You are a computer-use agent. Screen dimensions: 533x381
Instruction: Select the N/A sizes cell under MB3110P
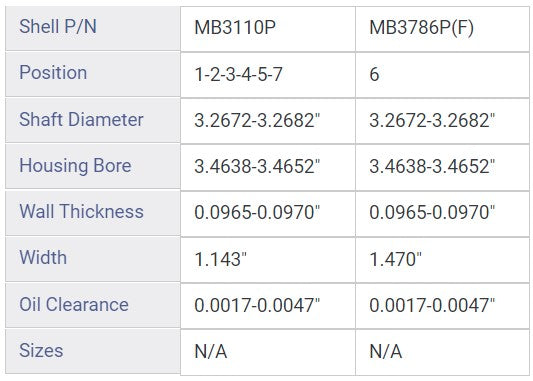pyautogui.click(x=268, y=352)
